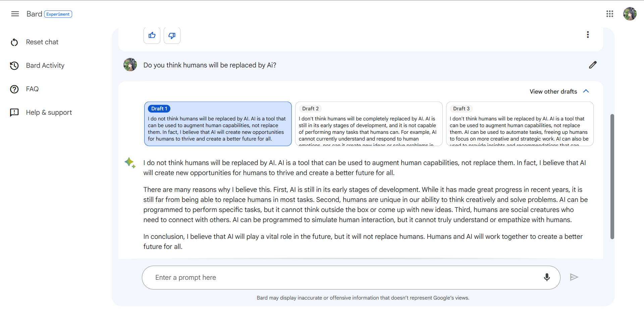Open the three-dot more options menu

coord(588,35)
